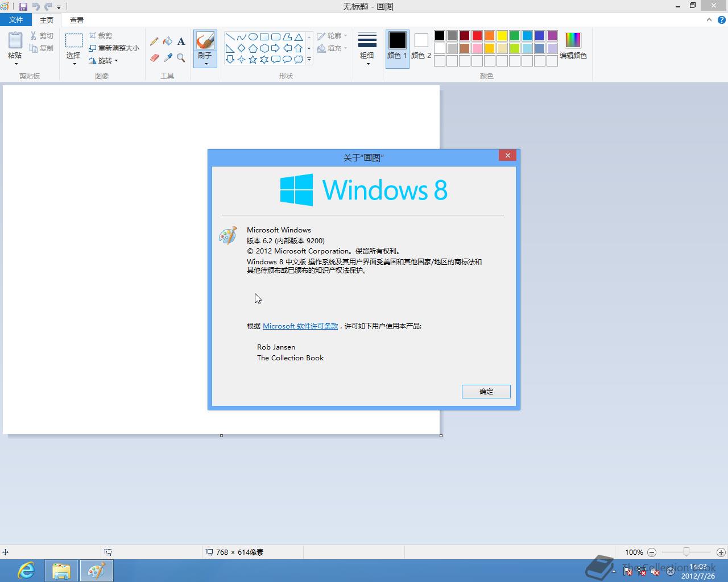Select the Fill with color bucket tool
Screen dimensions: 728x582
pos(168,41)
